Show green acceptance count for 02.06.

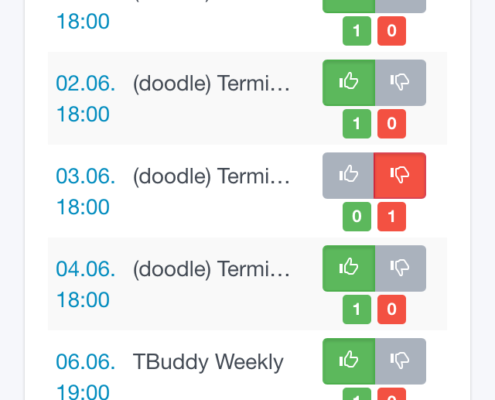[357, 124]
